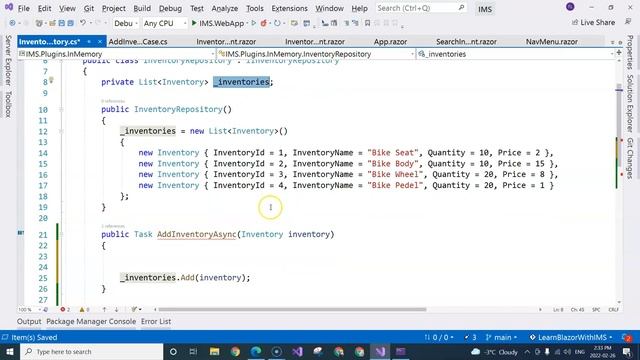Close the Invento...tory.cs tab

click(x=100, y=42)
